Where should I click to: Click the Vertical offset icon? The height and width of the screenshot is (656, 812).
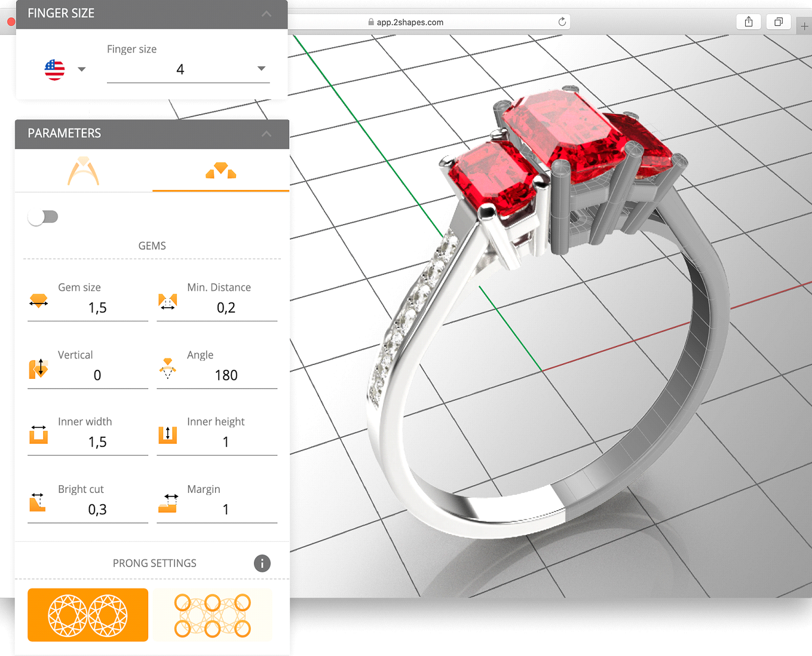[x=39, y=369]
